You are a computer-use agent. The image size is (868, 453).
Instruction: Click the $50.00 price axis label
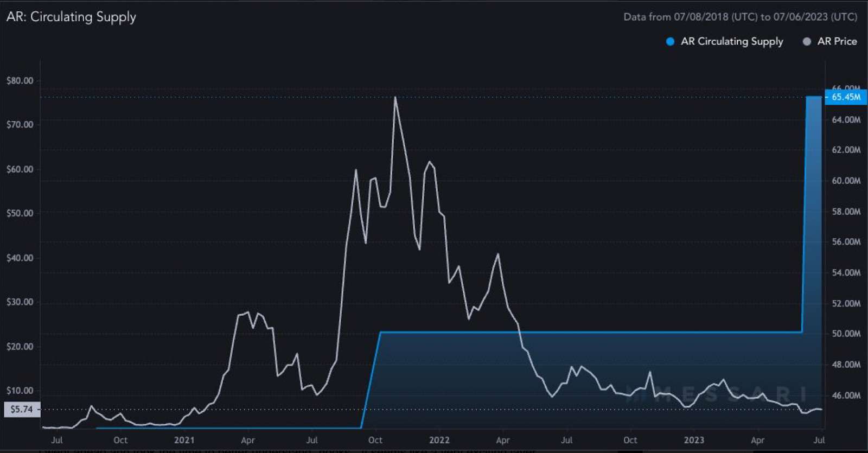click(20, 213)
